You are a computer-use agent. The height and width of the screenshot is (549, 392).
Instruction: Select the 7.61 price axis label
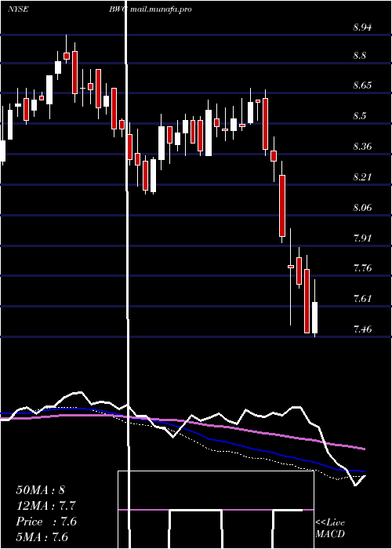[362, 298]
